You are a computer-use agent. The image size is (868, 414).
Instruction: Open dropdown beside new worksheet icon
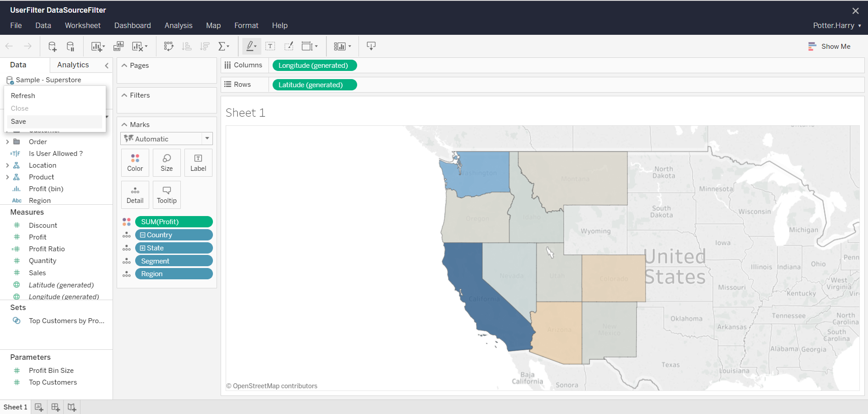click(x=104, y=46)
